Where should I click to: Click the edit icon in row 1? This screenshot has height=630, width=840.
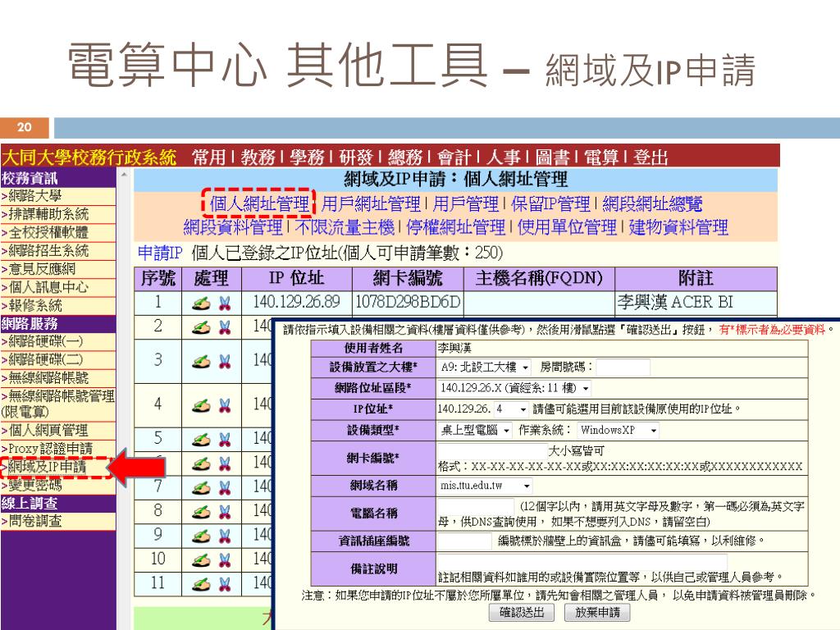pos(202,304)
